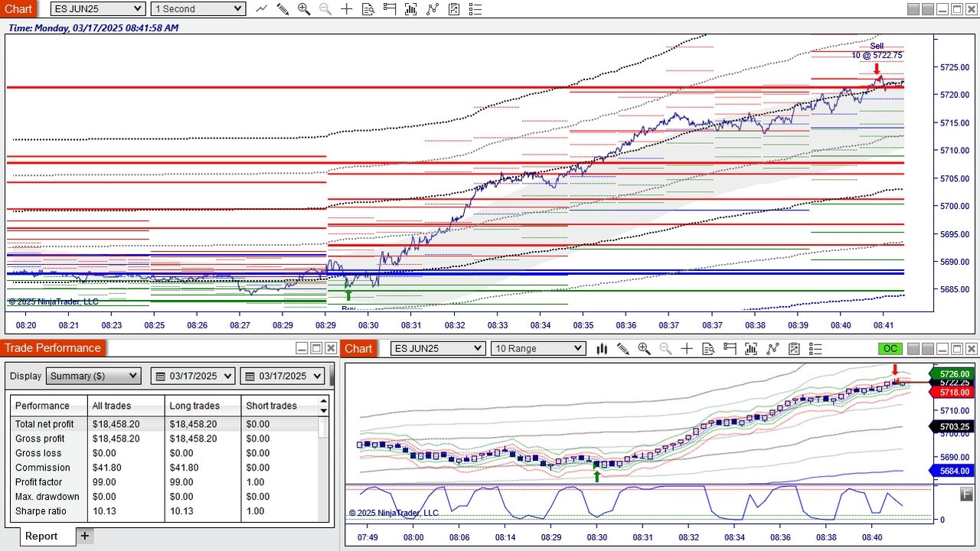Screen dimensions: 980x551
Task: Select drawing tools pencil in bottom chart
Action: tap(622, 348)
